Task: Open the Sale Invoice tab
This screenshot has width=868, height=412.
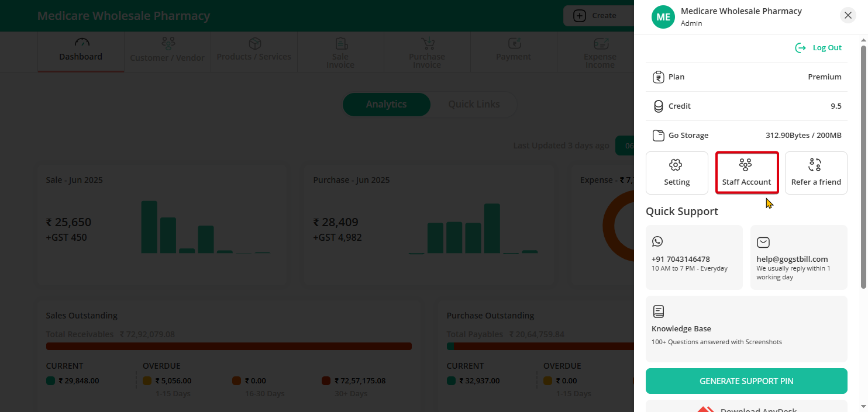Action: (340, 52)
